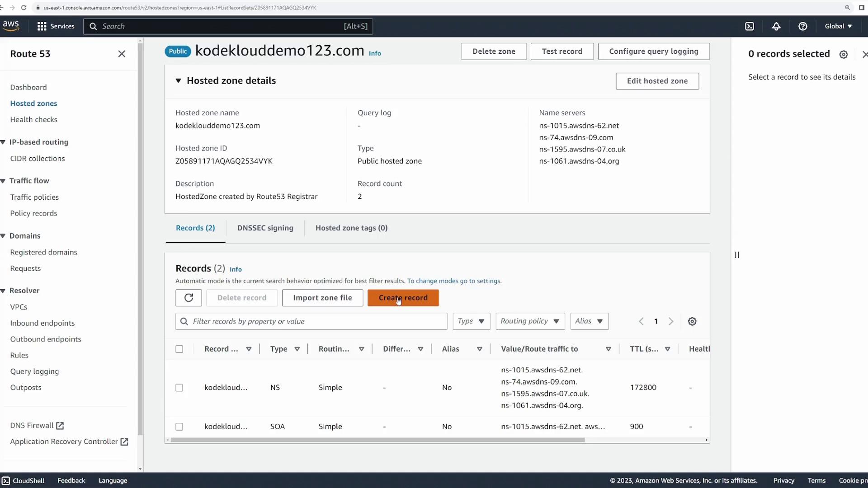
Task: Click the search magnifier icon in filter box
Action: coord(184,321)
